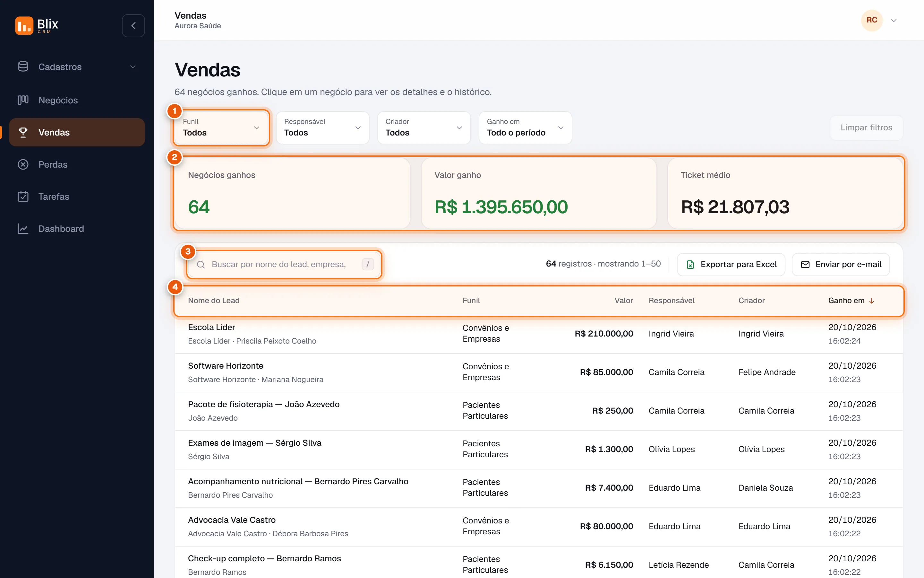This screenshot has width=924, height=578.
Task: Click the envelope icon on Enviar por e-mail
Action: click(x=805, y=265)
